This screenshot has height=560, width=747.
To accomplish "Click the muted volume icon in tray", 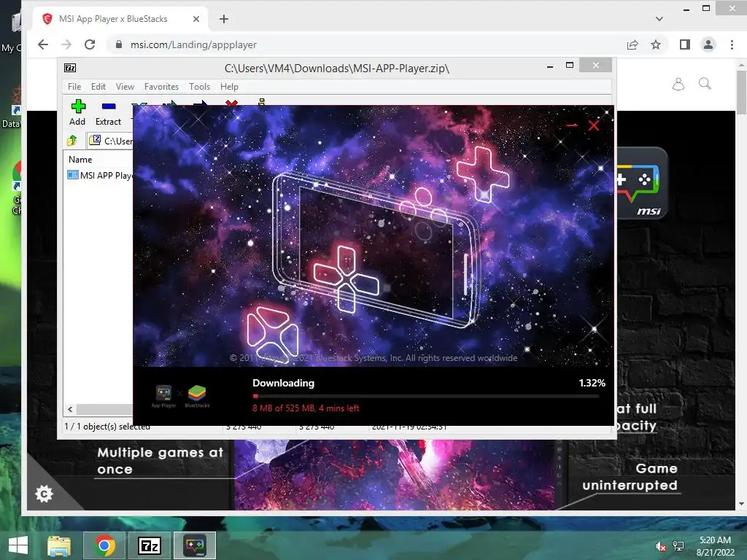I will (x=660, y=546).
